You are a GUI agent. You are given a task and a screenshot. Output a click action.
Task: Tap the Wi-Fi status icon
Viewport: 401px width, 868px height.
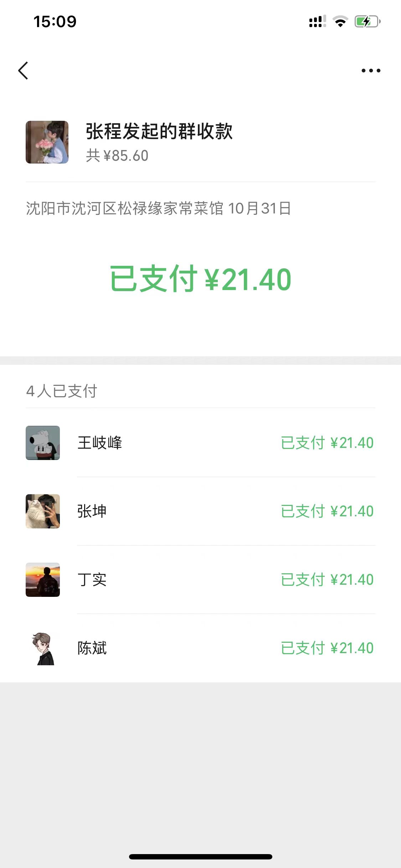(340, 22)
